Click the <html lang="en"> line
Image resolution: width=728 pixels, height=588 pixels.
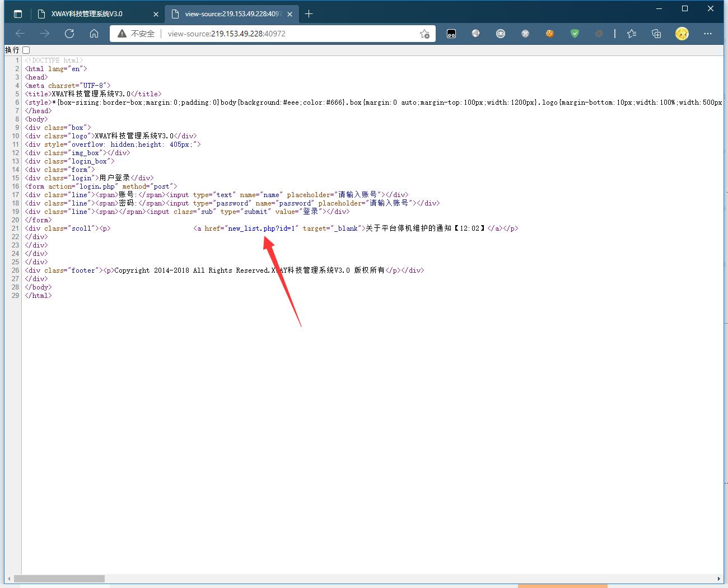coord(56,69)
